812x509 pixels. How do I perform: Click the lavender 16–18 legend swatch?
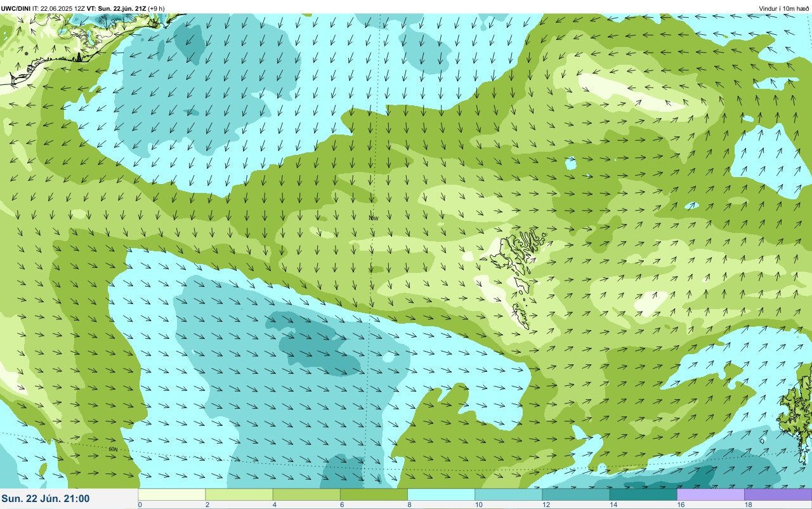point(710,494)
